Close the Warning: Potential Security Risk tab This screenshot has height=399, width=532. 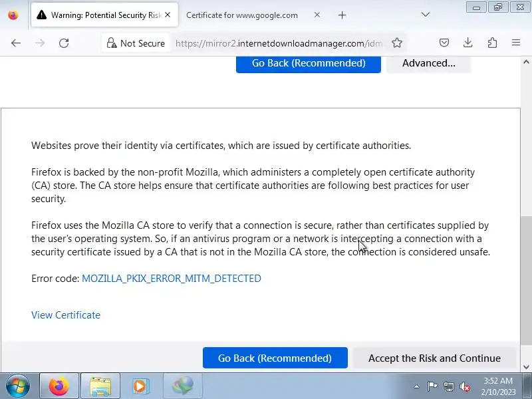pos(168,15)
